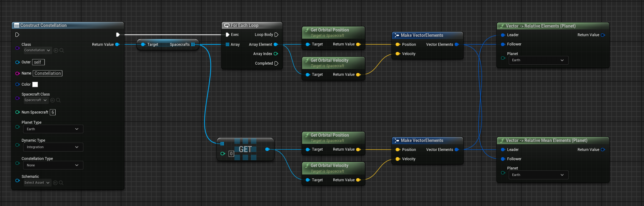Click Construct Constellation's Return Value pin

click(x=117, y=45)
